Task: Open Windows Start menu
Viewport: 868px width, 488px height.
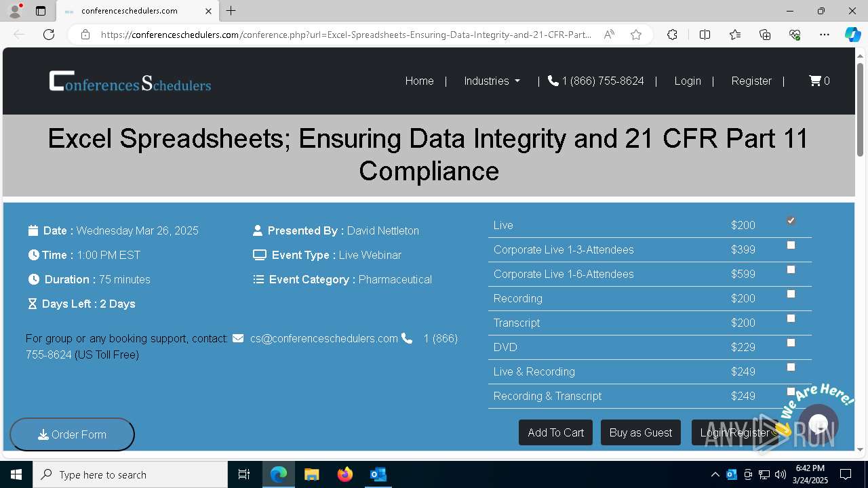Action: coord(16,474)
